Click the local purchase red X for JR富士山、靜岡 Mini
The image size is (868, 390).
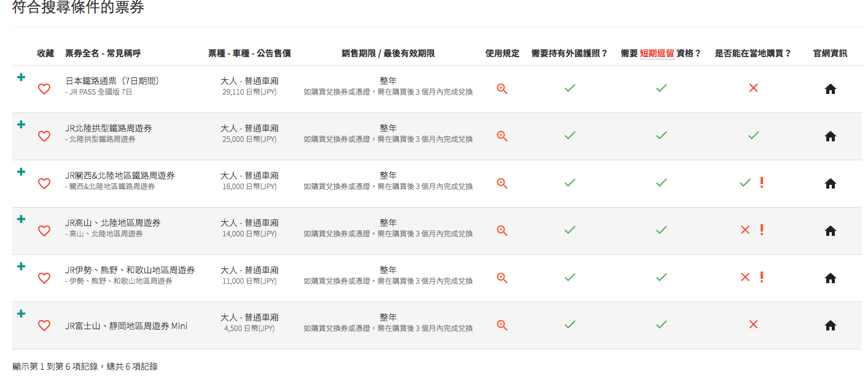(753, 325)
